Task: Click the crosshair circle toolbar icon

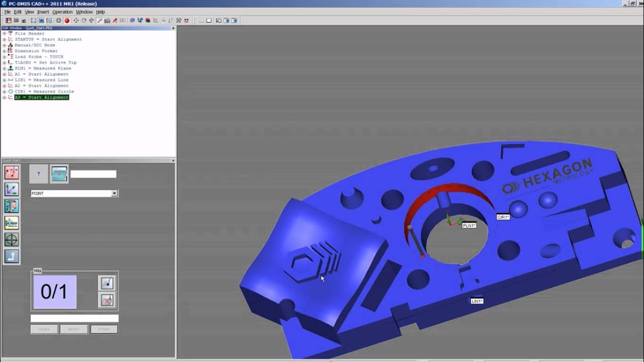Action: [x=59, y=21]
